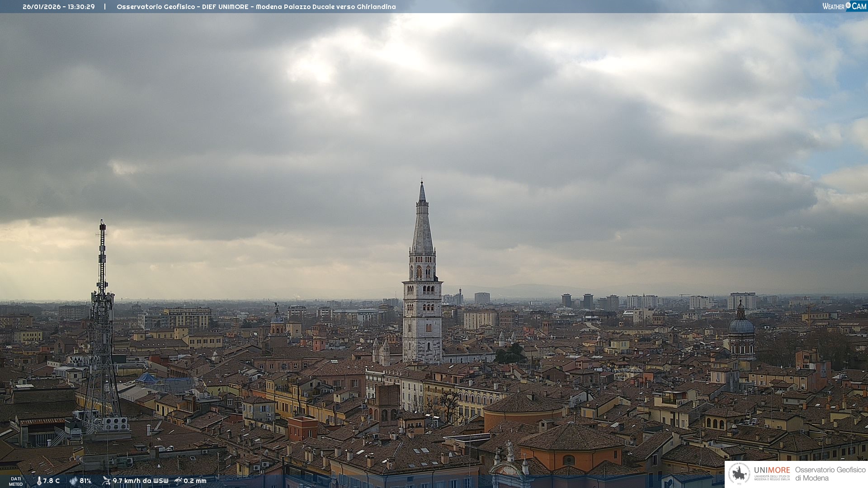
Task: Click the wind anemometer icon
Action: point(106,481)
